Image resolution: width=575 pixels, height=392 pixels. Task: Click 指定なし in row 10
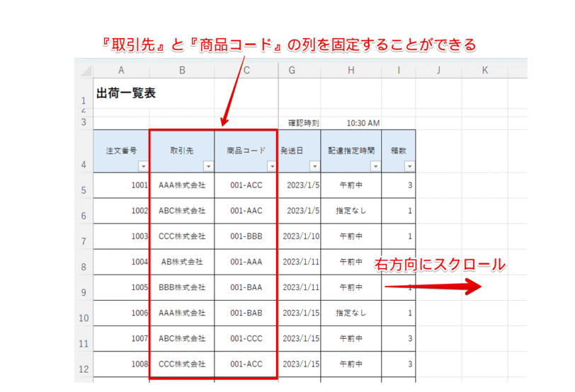tap(351, 313)
